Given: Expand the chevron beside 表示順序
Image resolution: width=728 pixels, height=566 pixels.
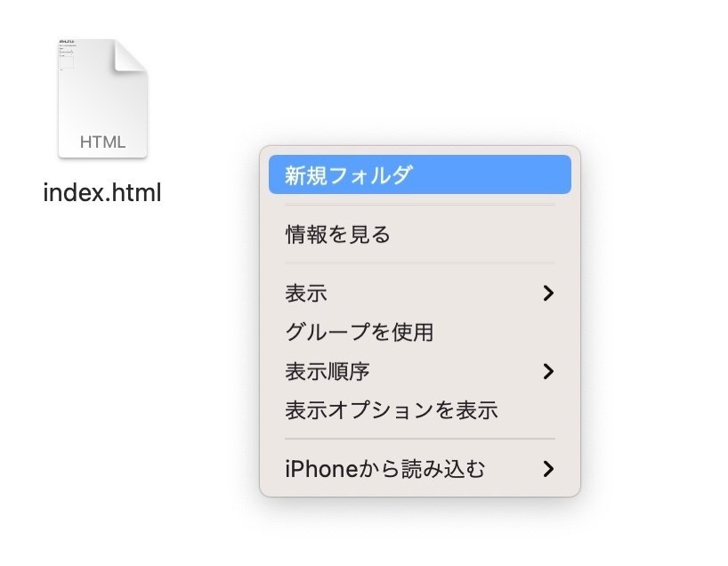Looking at the screenshot, I should click(548, 371).
